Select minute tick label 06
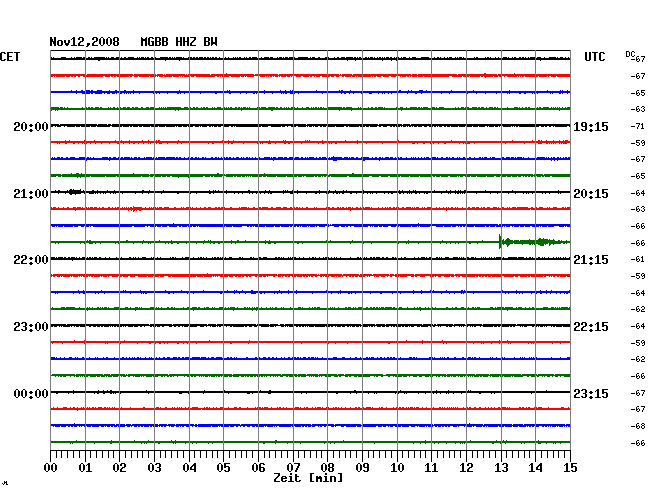This screenshot has width=650, height=494. (x=258, y=468)
